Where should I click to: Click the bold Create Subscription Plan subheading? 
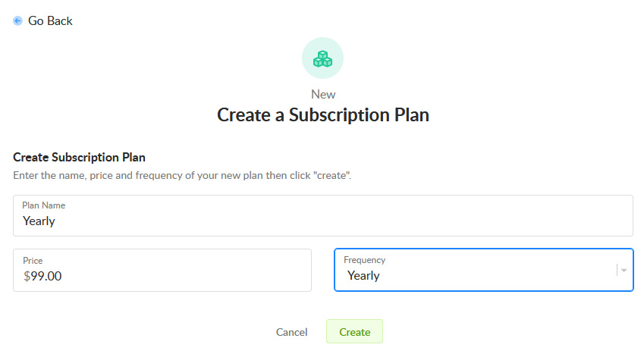tap(80, 157)
